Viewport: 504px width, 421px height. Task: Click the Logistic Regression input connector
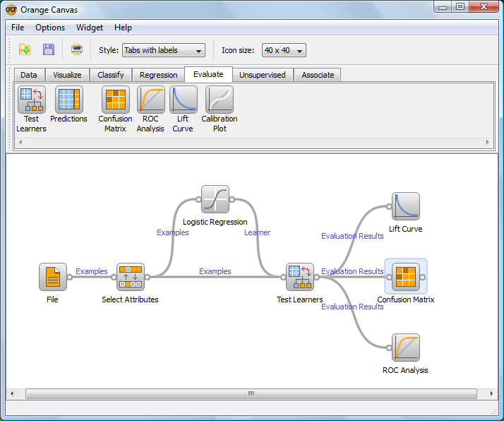(x=198, y=199)
